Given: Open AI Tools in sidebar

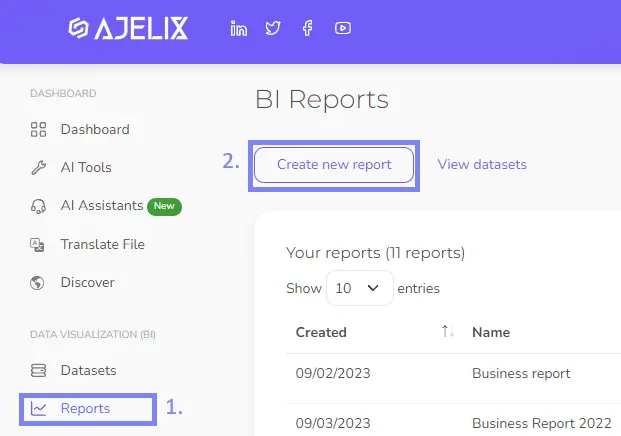Looking at the screenshot, I should pyautogui.click(x=86, y=168).
